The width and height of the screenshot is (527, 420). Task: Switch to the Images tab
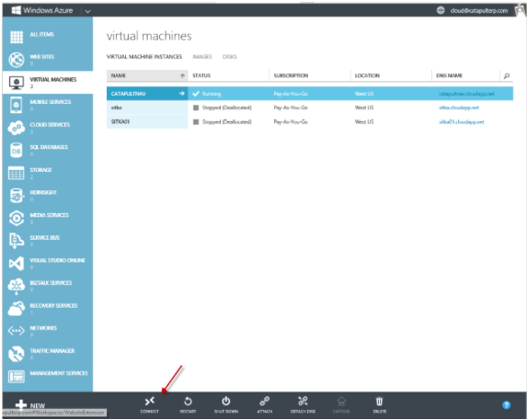point(202,57)
